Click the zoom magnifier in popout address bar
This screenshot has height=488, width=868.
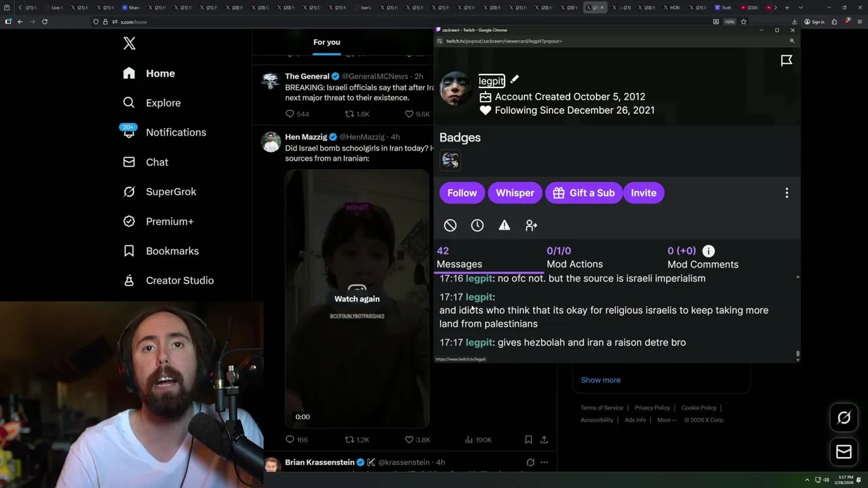[792, 41]
